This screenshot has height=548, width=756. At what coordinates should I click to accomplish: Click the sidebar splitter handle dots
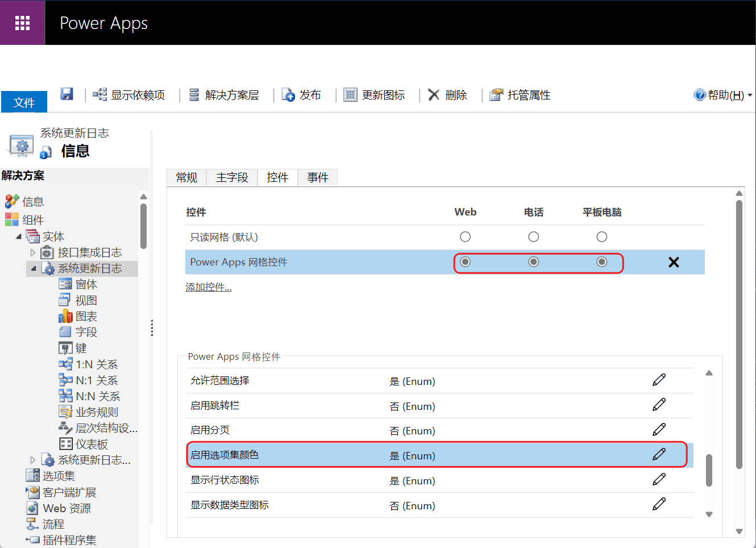(152, 328)
